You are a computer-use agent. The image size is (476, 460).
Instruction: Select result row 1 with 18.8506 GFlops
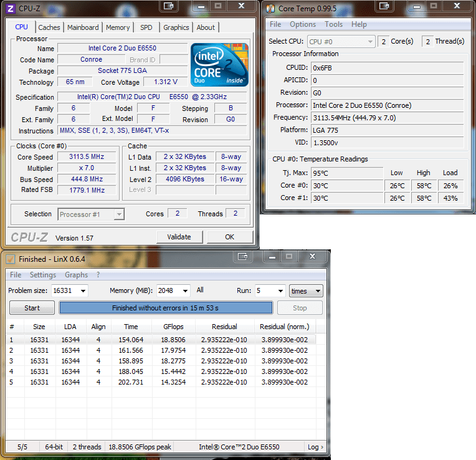tap(161, 340)
